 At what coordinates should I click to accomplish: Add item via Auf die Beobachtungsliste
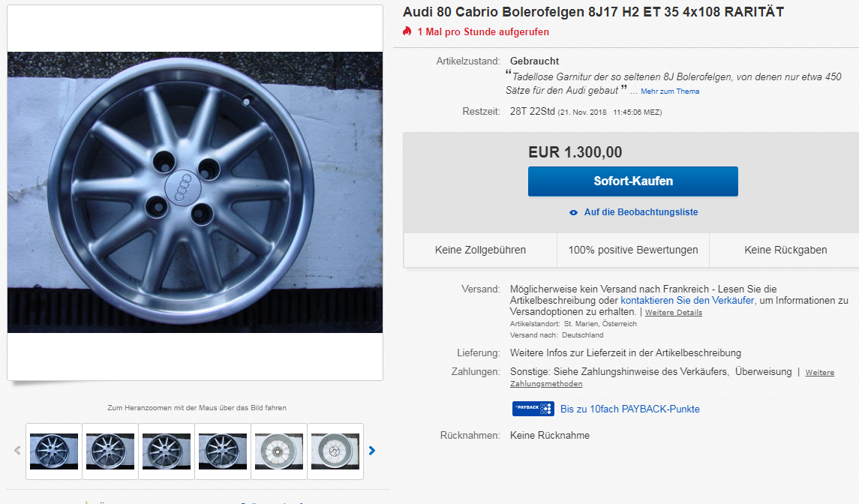[x=641, y=212]
